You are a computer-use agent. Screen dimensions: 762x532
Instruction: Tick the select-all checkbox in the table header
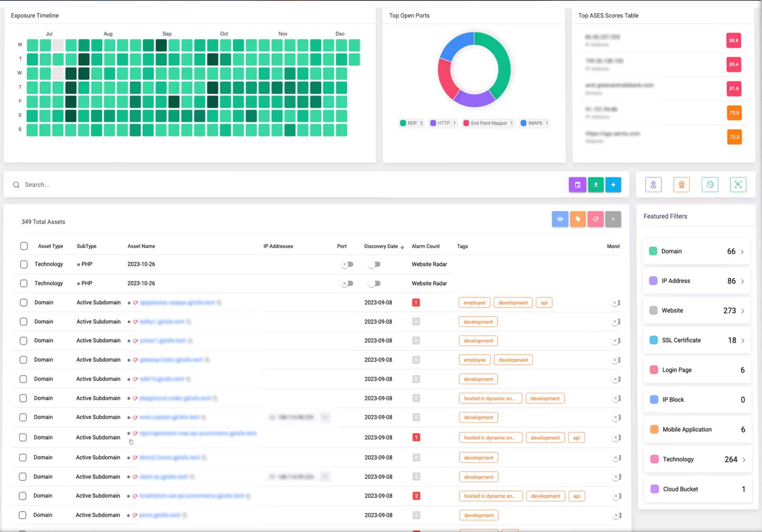point(24,246)
